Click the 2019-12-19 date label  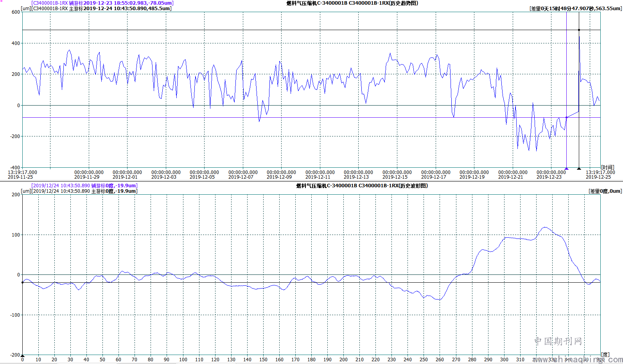(x=472, y=177)
